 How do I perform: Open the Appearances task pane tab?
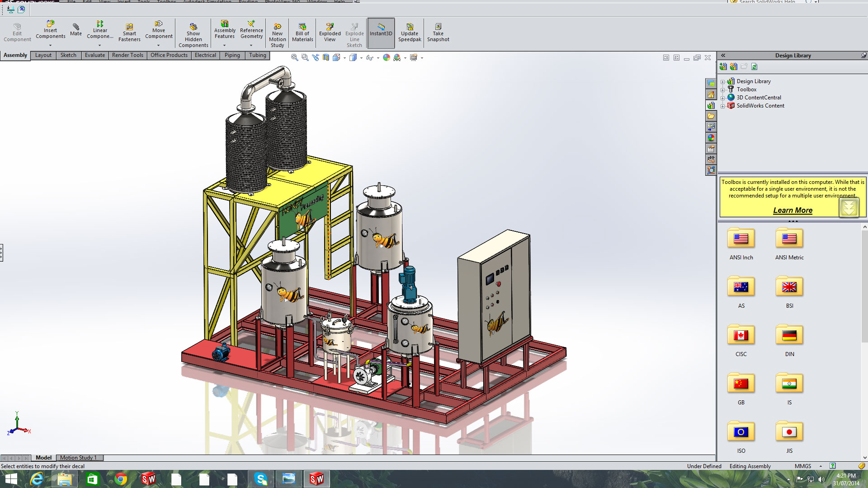point(711,138)
